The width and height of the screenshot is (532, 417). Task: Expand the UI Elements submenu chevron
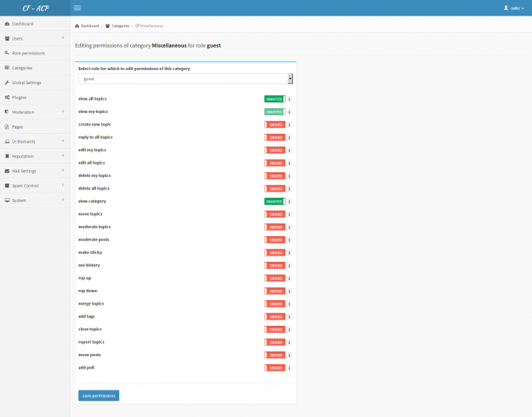pyautogui.click(x=63, y=141)
